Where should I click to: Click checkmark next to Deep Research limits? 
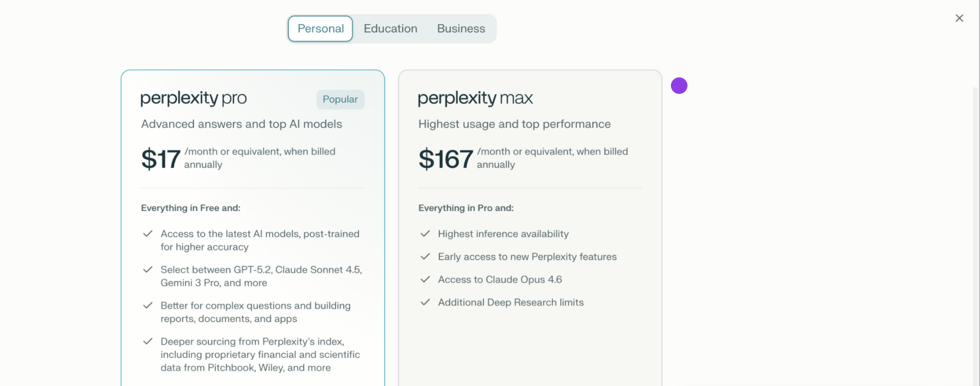coord(425,302)
